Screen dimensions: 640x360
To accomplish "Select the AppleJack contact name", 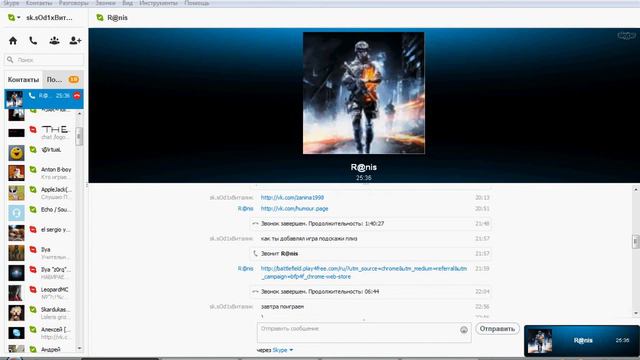I will click(56, 189).
